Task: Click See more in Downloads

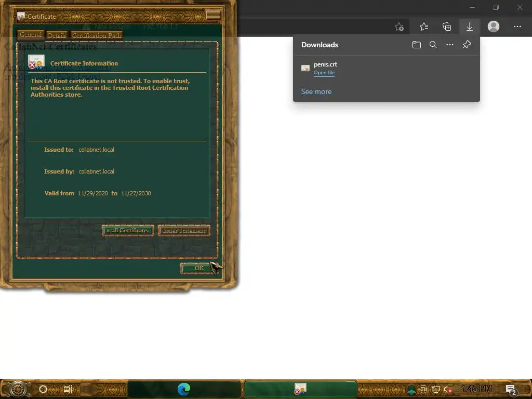Action: click(x=316, y=91)
